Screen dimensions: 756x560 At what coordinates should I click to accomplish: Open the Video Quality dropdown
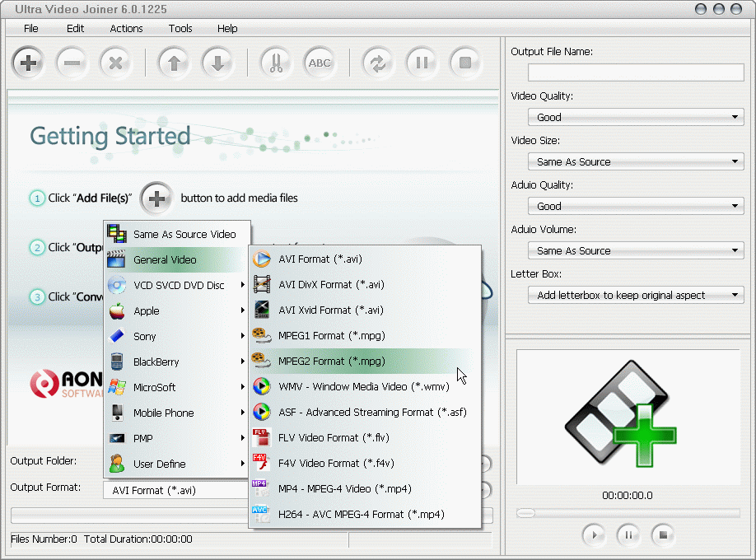635,117
